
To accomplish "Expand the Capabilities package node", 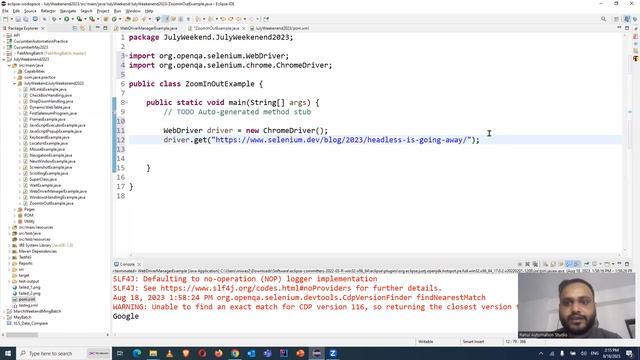I will click(15, 71).
